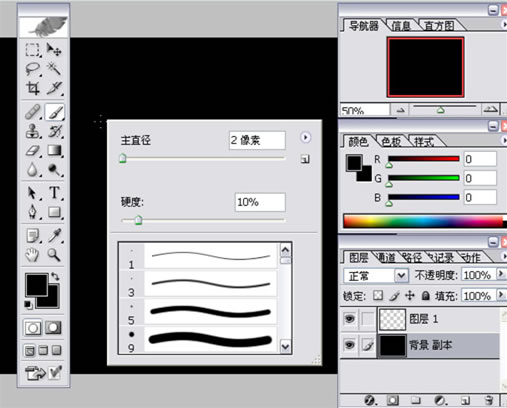507x408 pixels.
Task: Select the Gradient tool
Action: click(54, 151)
